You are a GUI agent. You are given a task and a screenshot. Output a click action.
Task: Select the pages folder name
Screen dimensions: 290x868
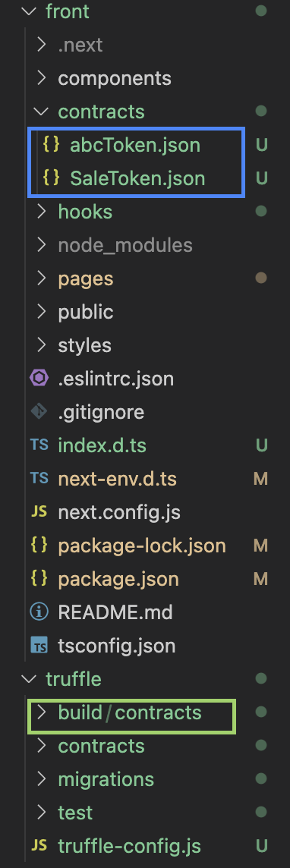click(x=86, y=279)
